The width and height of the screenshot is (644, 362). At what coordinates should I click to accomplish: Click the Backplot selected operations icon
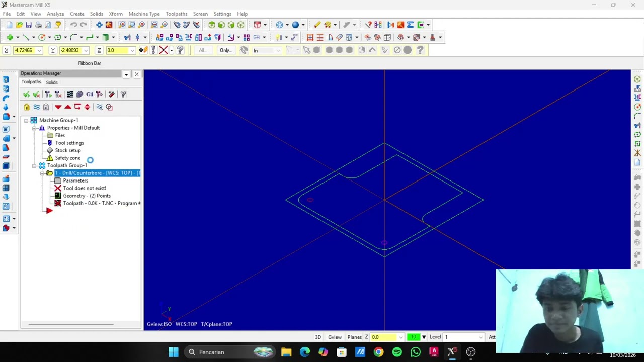[x=70, y=94]
